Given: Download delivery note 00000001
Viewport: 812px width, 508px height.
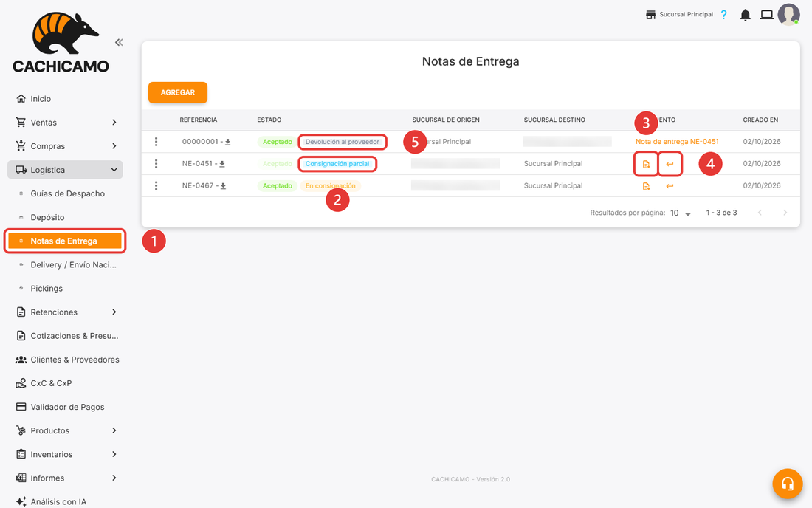Looking at the screenshot, I should [x=227, y=142].
